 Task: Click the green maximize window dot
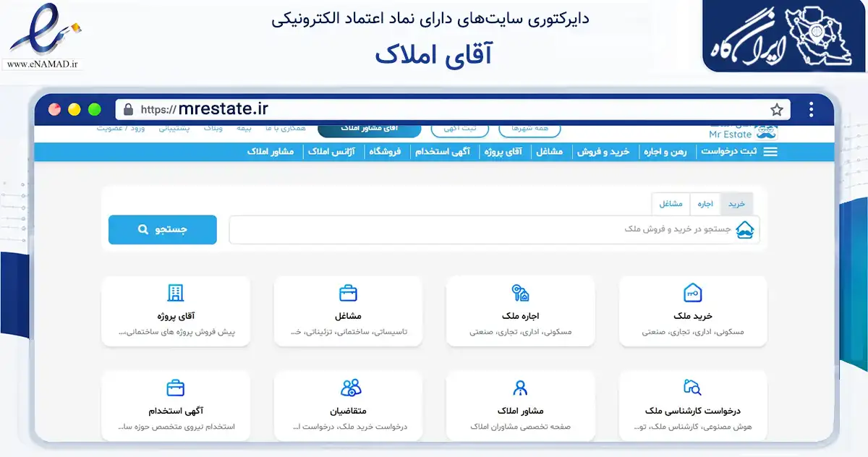click(x=95, y=110)
